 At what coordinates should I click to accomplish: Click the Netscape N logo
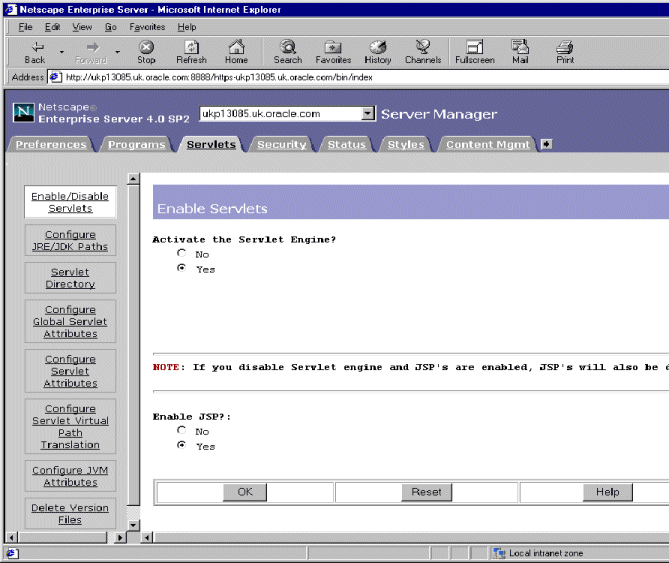(x=23, y=113)
